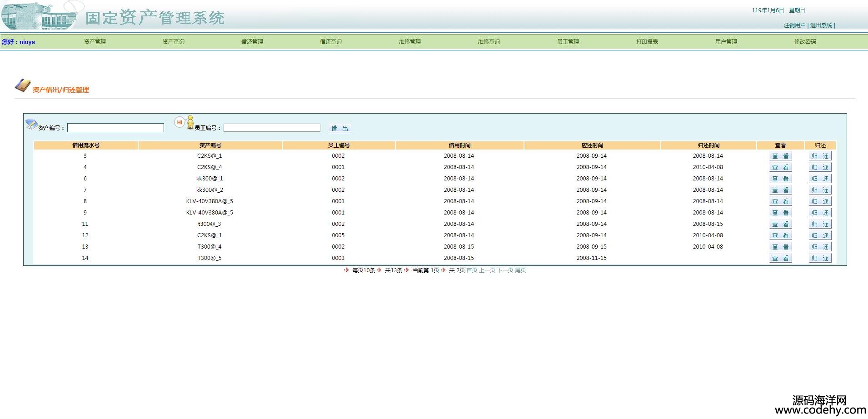Return record 7 kk300@_2

coord(820,190)
